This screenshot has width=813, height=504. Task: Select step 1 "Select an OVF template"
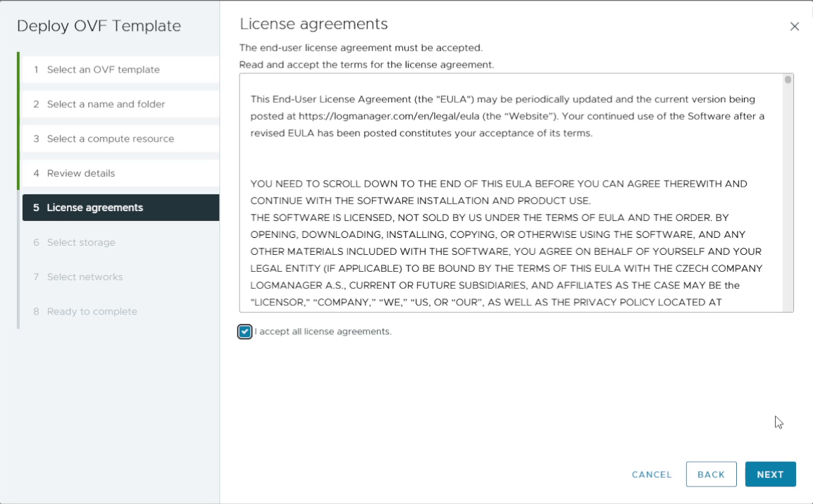click(104, 69)
